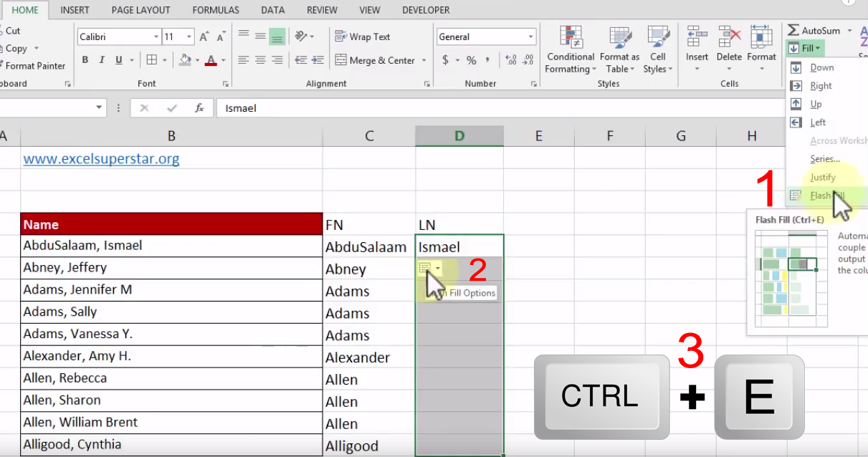Expand the Flash Fill Options smart tag
868x457 pixels.
pos(429,268)
